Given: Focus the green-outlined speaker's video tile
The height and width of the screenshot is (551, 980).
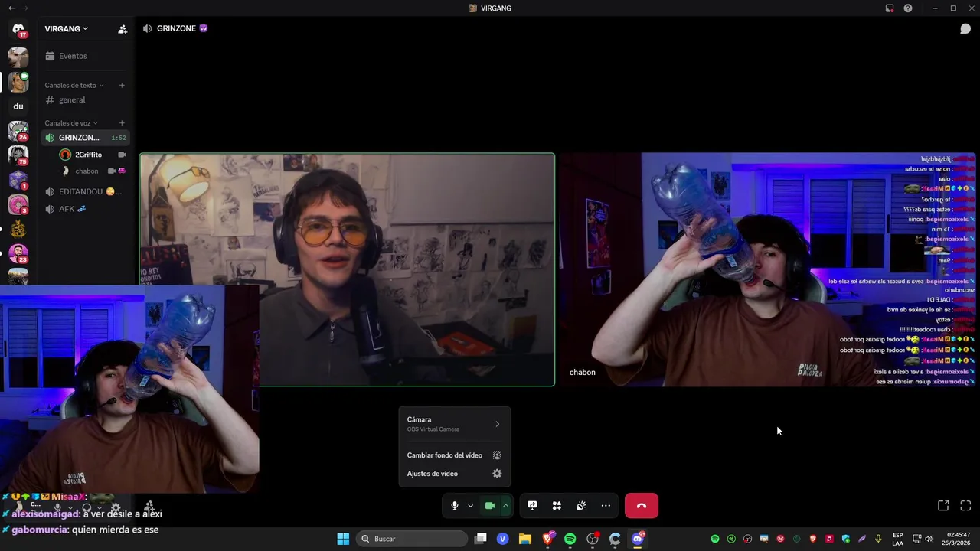Looking at the screenshot, I should point(347,269).
